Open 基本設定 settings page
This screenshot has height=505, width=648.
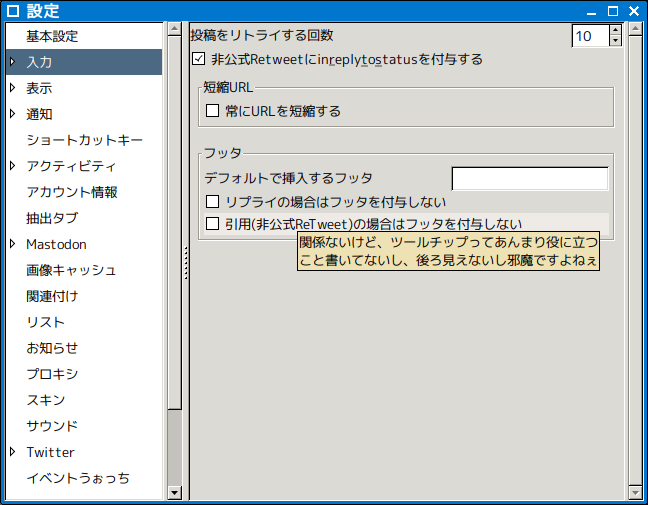52,36
